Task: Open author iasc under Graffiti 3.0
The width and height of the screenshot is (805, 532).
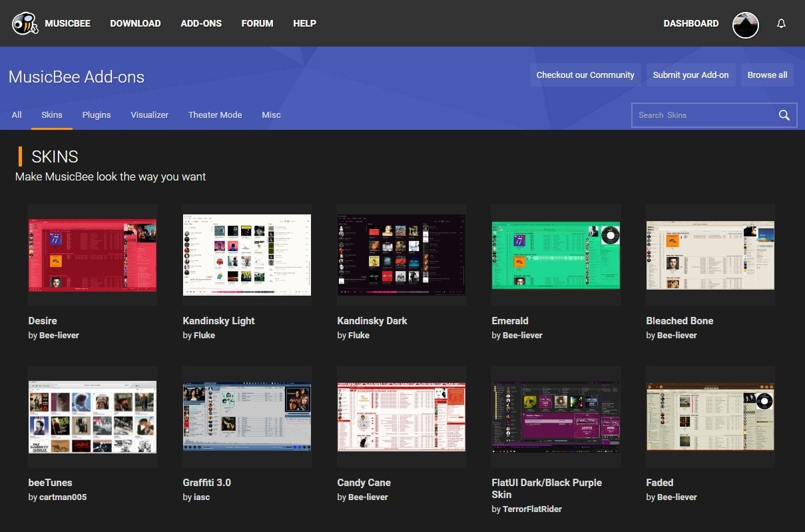Action: (202, 497)
